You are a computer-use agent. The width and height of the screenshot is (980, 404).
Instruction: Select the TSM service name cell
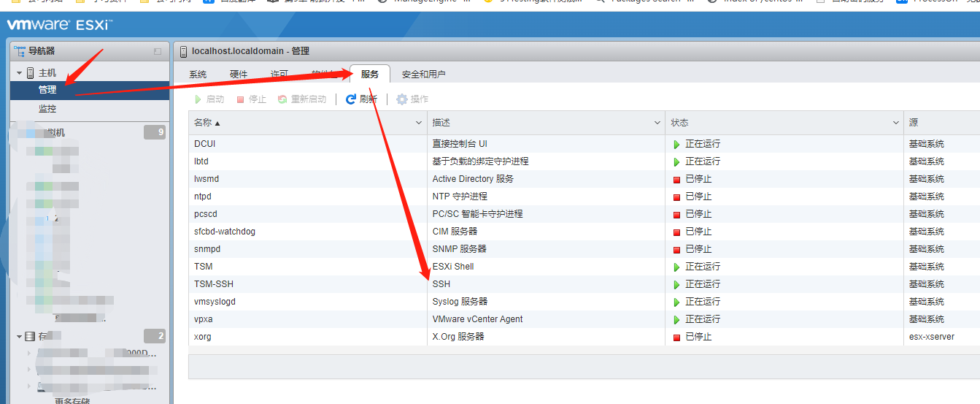203,267
